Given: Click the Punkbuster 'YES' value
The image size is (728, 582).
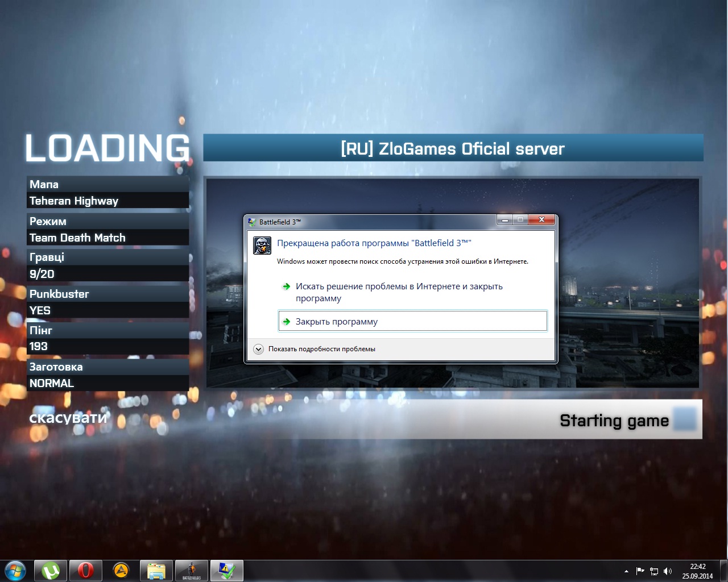Looking at the screenshot, I should coord(40,310).
